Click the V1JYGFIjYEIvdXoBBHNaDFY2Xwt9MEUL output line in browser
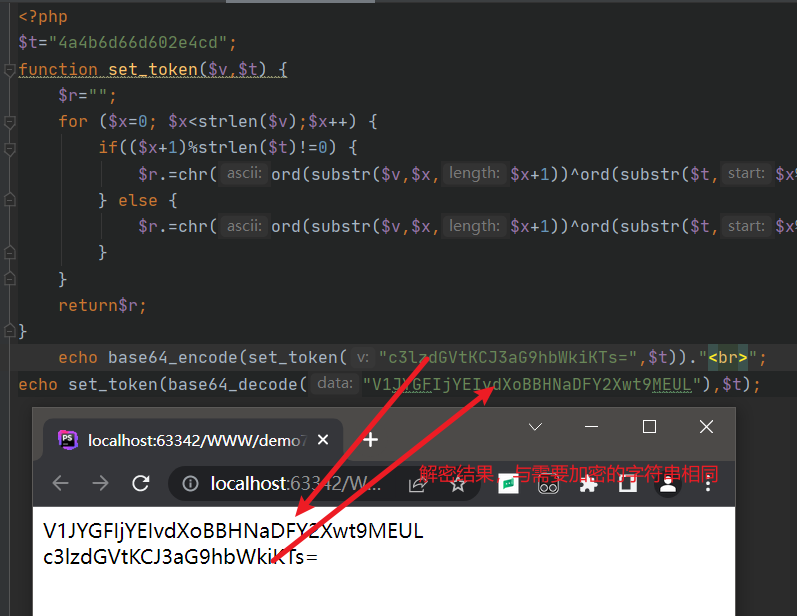 click(x=233, y=531)
